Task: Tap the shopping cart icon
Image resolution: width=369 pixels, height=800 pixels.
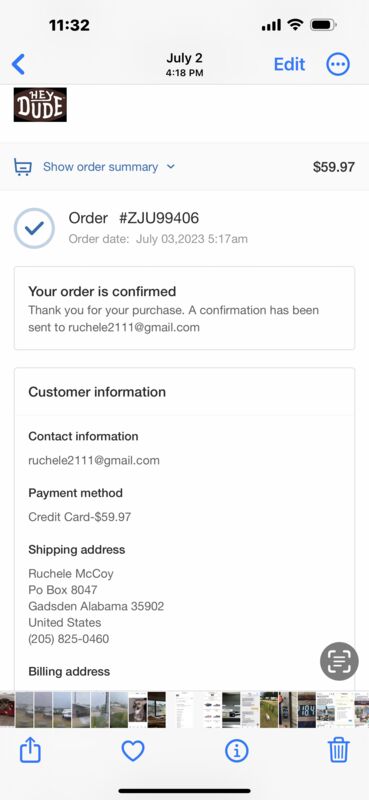Action: 22,167
